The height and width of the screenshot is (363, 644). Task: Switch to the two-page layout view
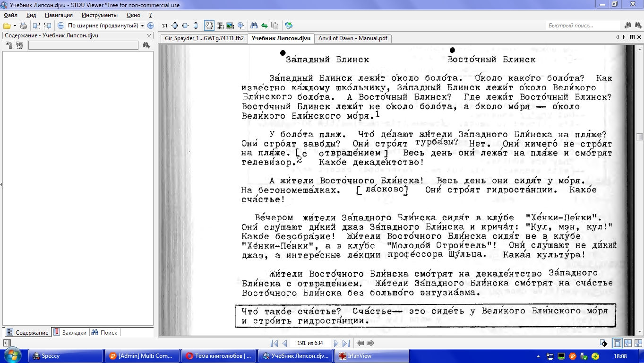(628, 343)
